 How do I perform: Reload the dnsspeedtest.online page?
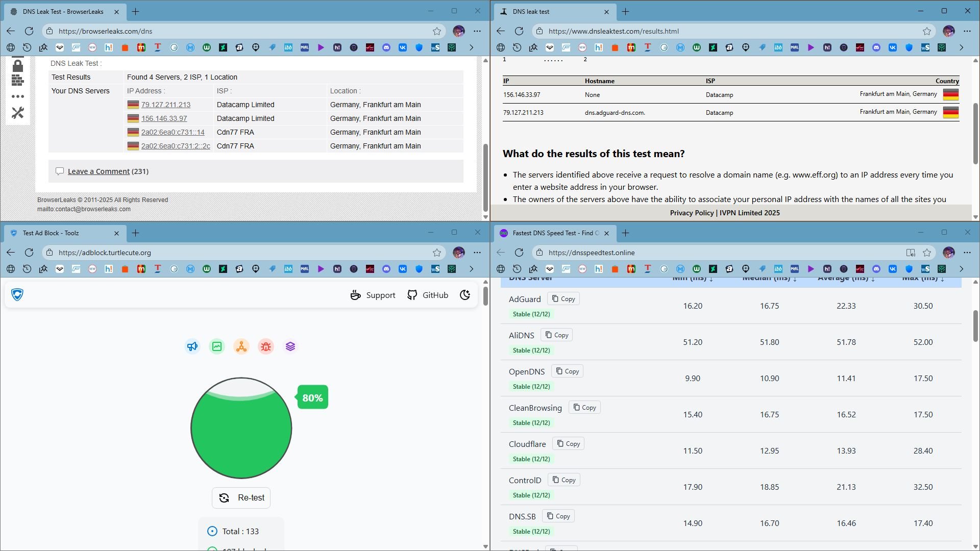(x=519, y=253)
